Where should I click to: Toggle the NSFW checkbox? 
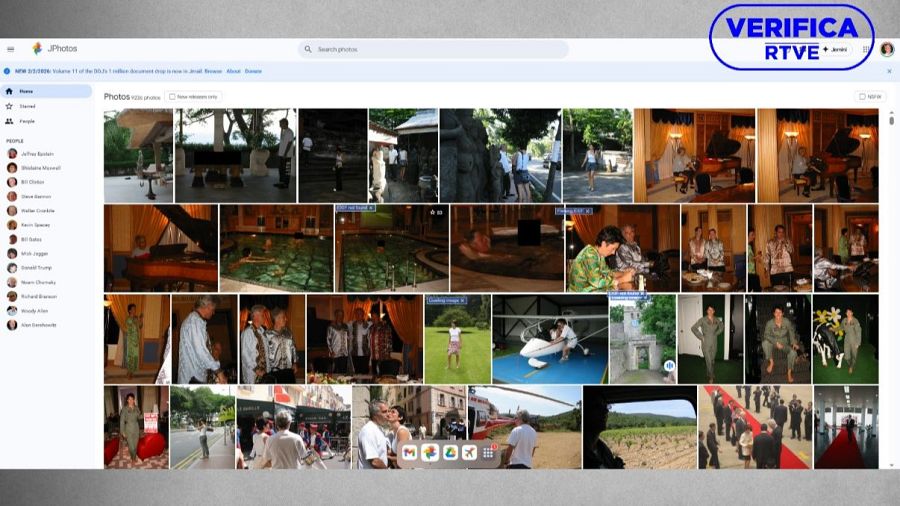click(862, 97)
